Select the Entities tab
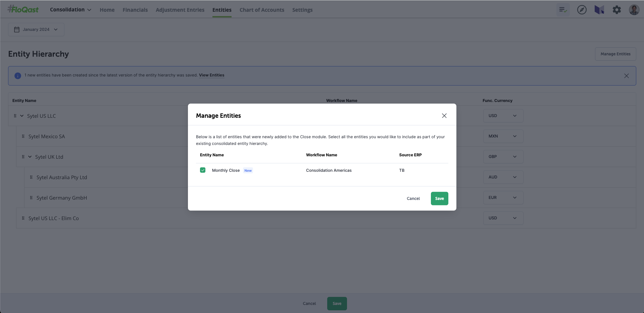This screenshot has height=313, width=644. point(222,10)
